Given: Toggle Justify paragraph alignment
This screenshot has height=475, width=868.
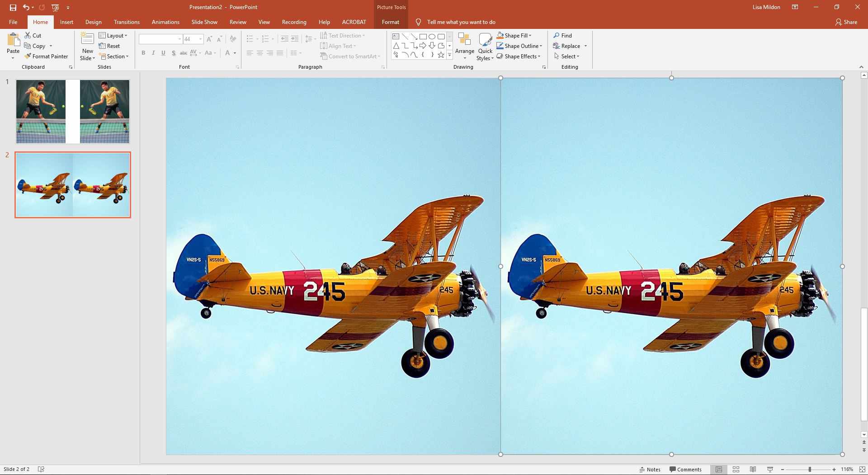Looking at the screenshot, I should tap(280, 53).
